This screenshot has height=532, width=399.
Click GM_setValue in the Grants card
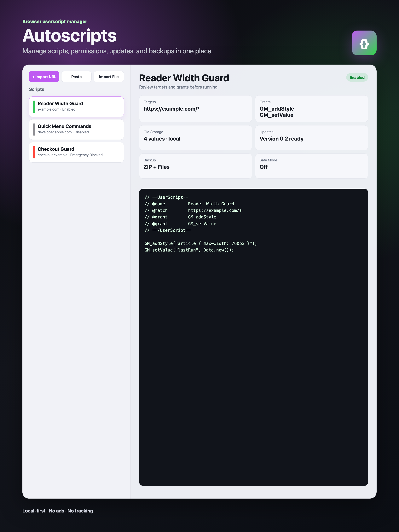(x=276, y=115)
